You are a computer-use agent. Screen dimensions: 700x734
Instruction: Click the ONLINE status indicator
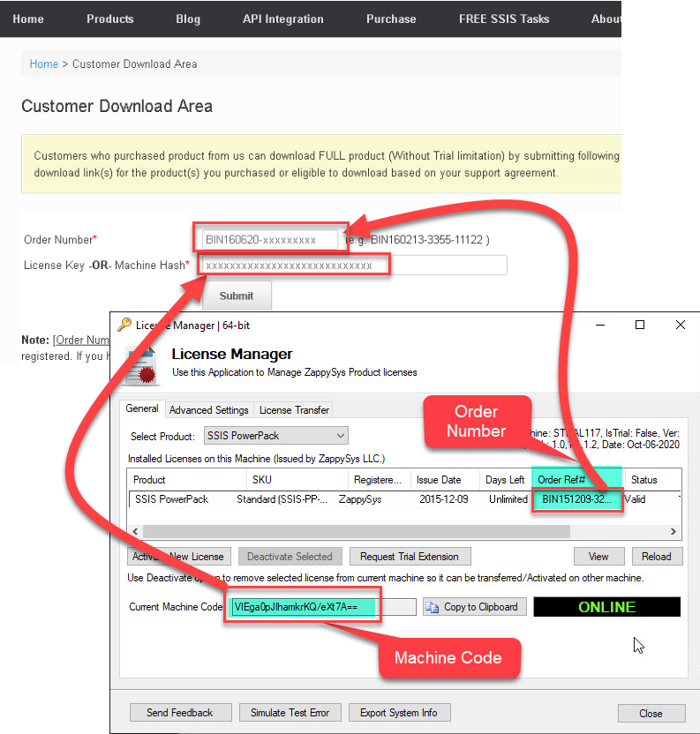point(606,607)
